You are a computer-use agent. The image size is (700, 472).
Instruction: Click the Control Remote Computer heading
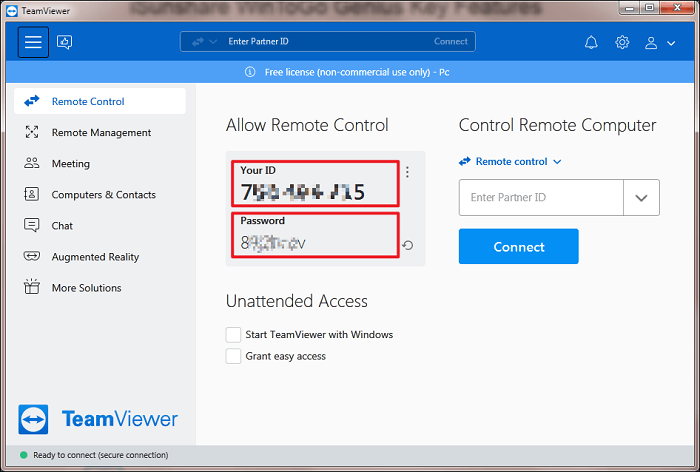[x=558, y=125]
